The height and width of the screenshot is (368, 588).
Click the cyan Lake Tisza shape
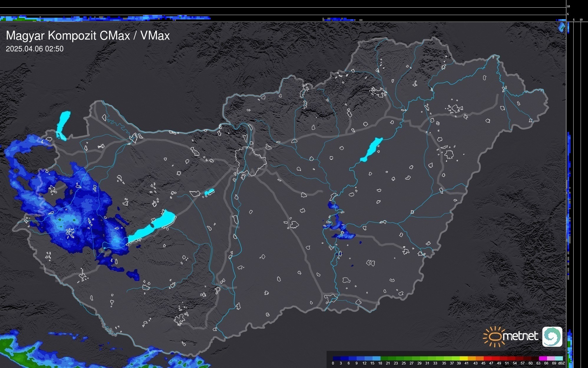click(x=372, y=149)
